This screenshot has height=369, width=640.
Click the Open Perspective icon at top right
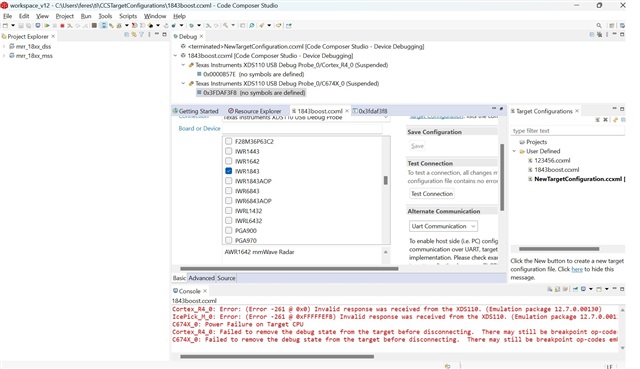[611, 25]
